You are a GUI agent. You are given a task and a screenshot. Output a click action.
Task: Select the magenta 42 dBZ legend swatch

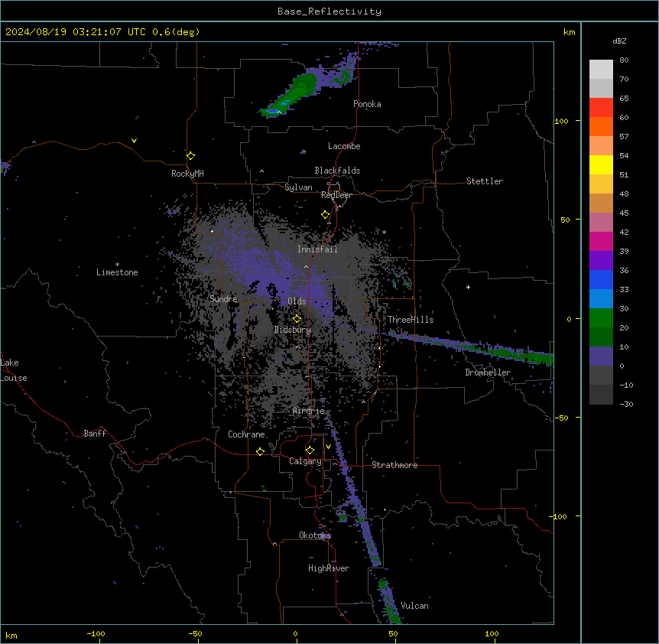click(x=601, y=241)
